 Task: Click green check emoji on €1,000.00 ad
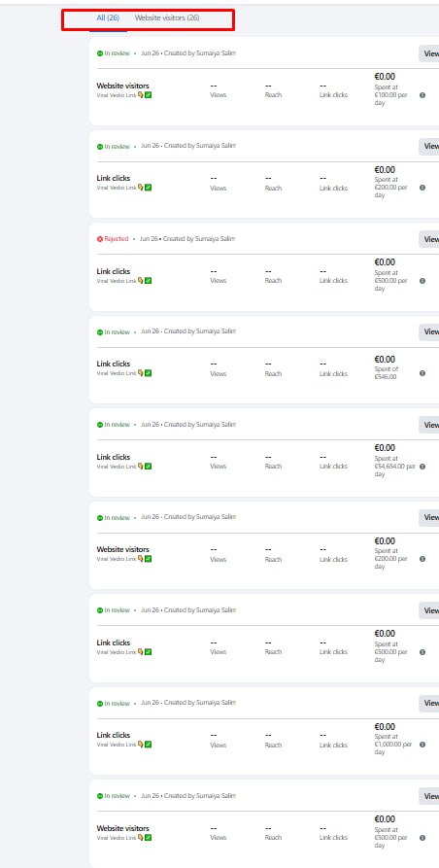point(149,745)
